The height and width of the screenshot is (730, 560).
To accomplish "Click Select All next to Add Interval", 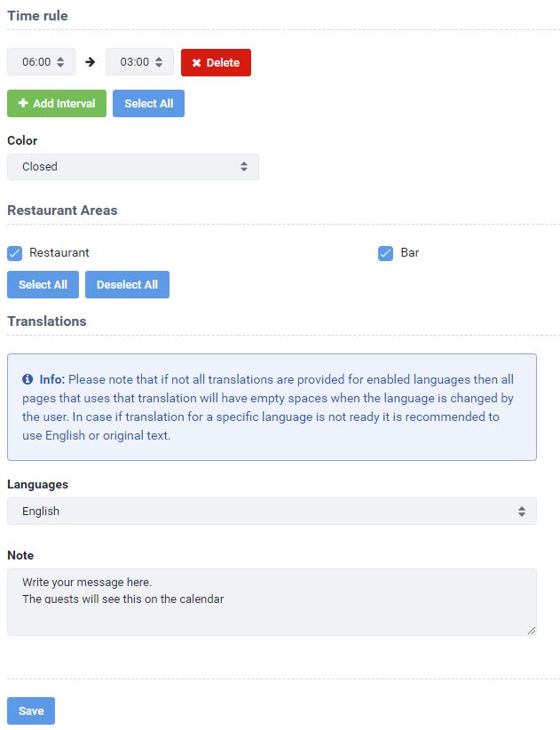I will [148, 103].
